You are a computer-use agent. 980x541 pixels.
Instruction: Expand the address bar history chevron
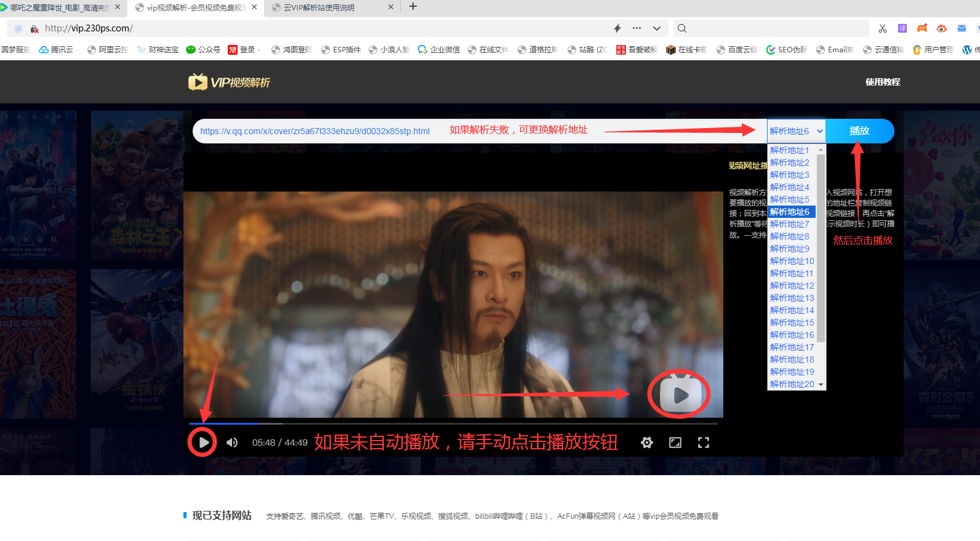(x=657, y=28)
